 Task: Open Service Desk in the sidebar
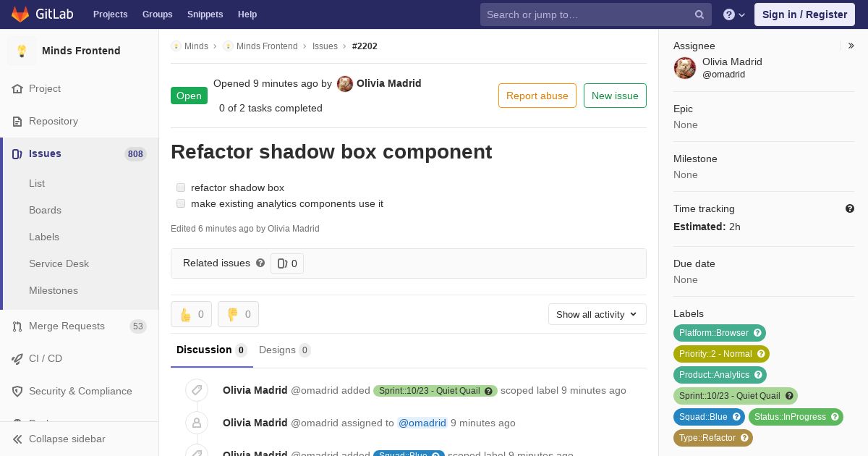(59, 263)
